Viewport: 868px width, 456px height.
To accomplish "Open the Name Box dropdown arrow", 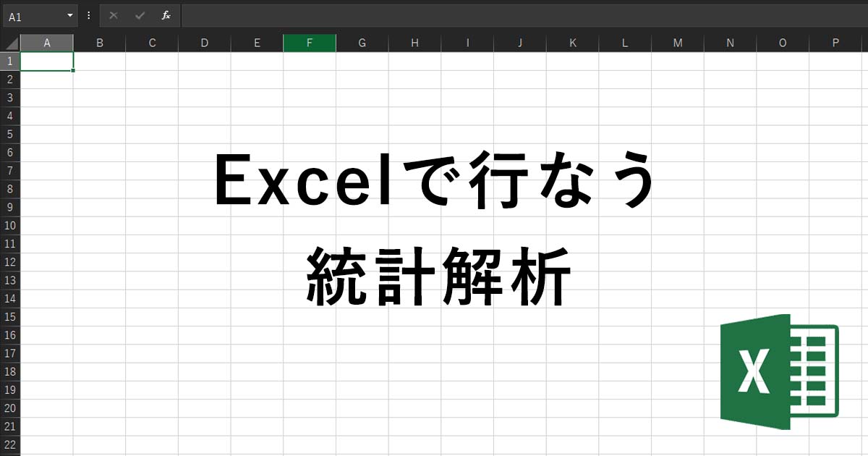I will (x=70, y=15).
